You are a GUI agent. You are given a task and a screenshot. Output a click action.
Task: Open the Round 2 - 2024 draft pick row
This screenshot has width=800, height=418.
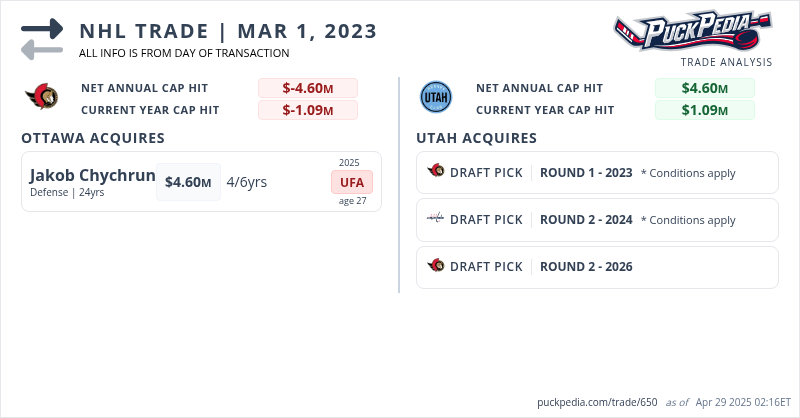597,219
